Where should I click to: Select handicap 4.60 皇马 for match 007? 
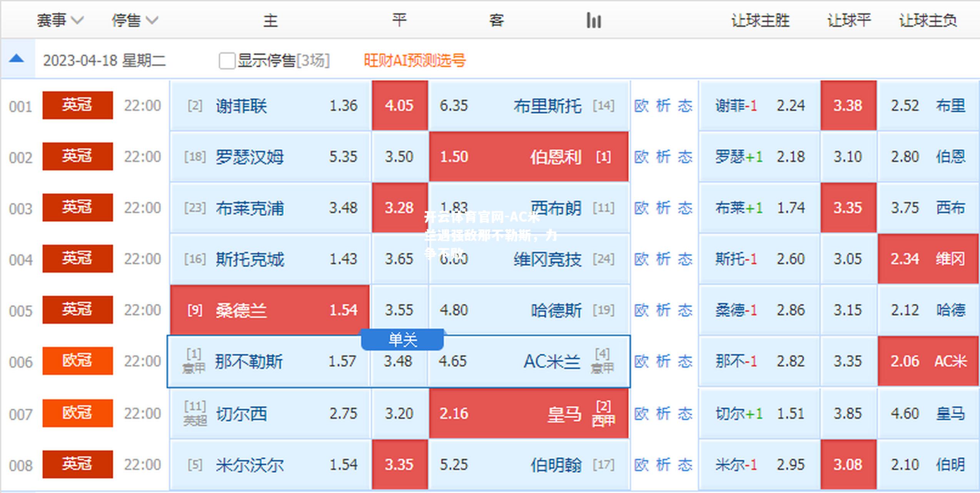pos(928,413)
